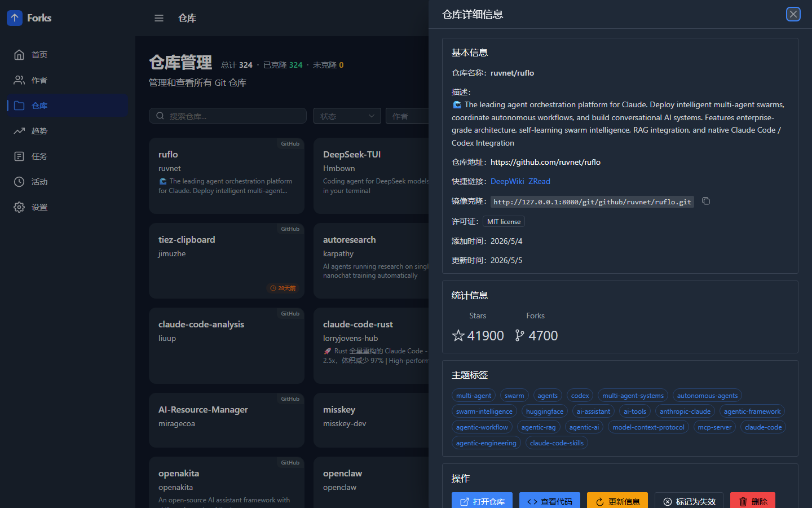Click the 标记为失效 button
The height and width of the screenshot is (508, 812).
coord(689,501)
